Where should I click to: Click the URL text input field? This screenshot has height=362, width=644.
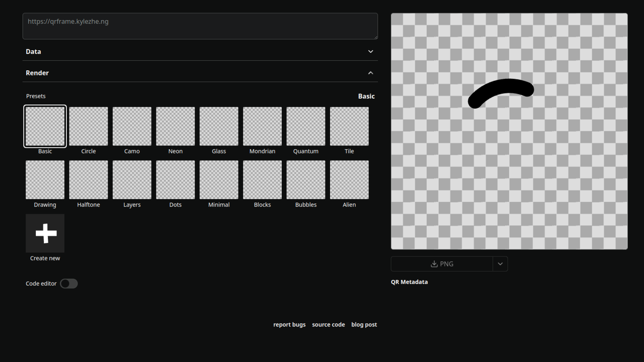[x=200, y=26]
